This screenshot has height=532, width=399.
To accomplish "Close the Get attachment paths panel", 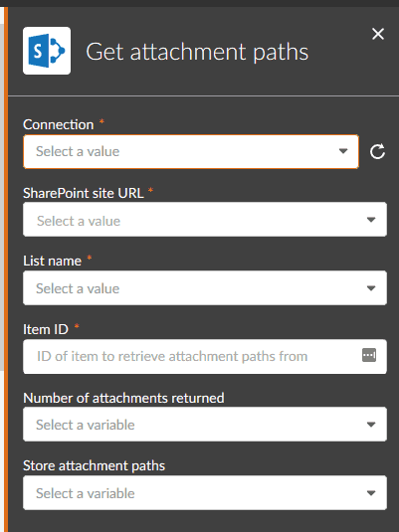I will tap(378, 34).
